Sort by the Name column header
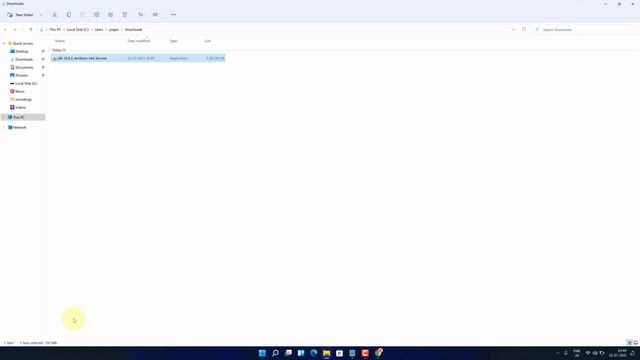640x360 pixels. [60, 41]
